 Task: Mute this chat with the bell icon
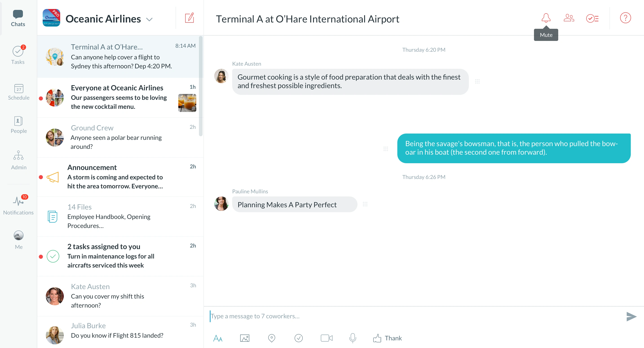point(546,18)
